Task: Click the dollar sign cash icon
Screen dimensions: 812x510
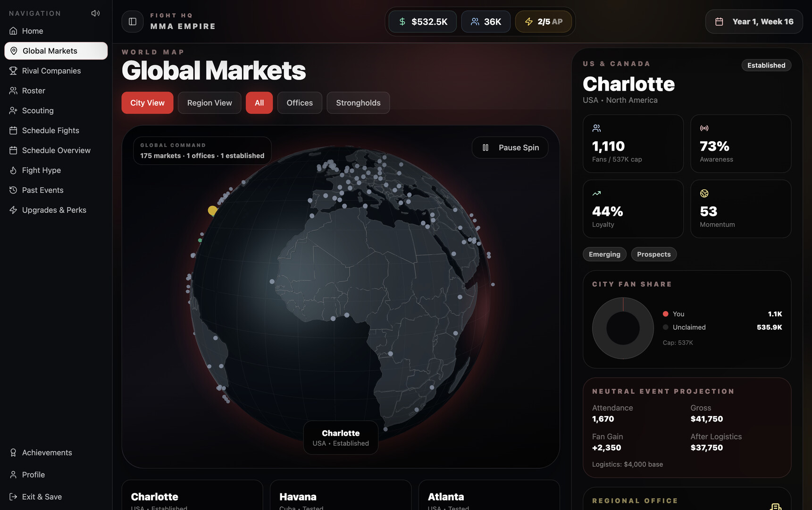Action: [x=402, y=22]
